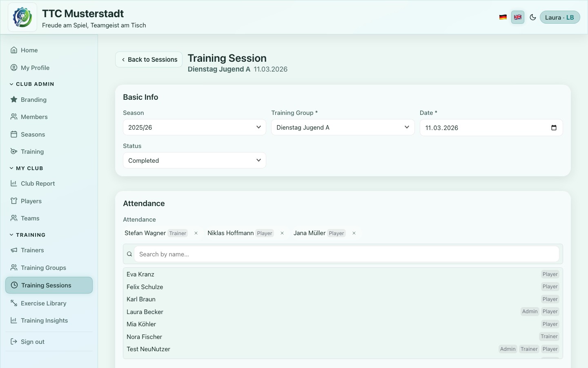Viewport: 588px width, 368px height.
Task: Remove Niklas Hoffmann from attendance
Action: (282, 233)
